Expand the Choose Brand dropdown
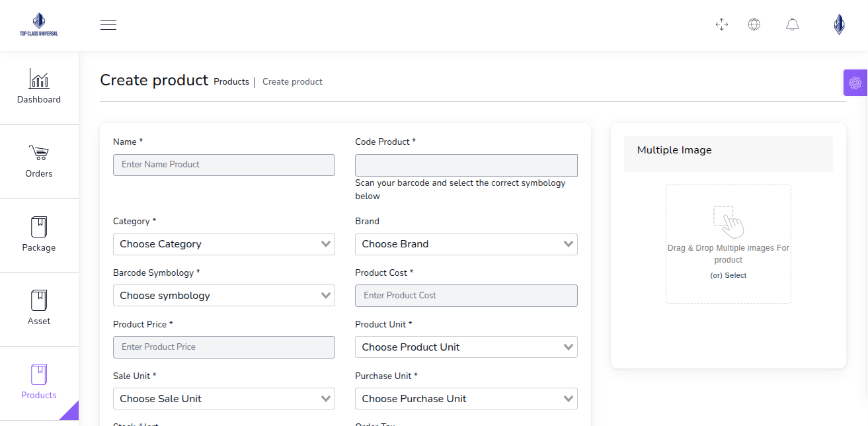Viewport: 868px width, 426px height. [x=466, y=244]
